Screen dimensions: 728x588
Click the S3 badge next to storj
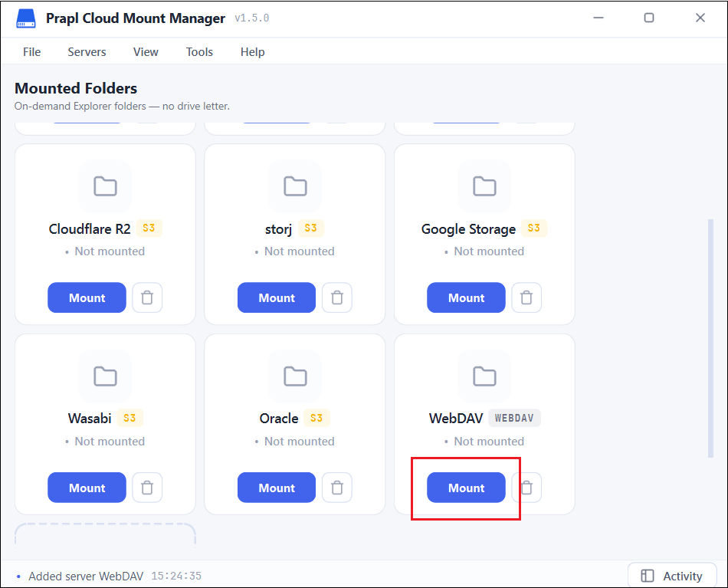(x=310, y=228)
